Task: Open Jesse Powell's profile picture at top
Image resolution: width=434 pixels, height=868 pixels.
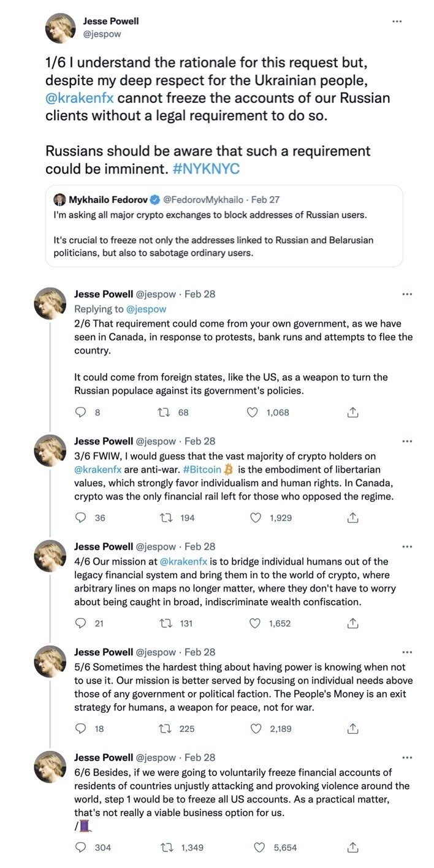Action: [x=60, y=28]
